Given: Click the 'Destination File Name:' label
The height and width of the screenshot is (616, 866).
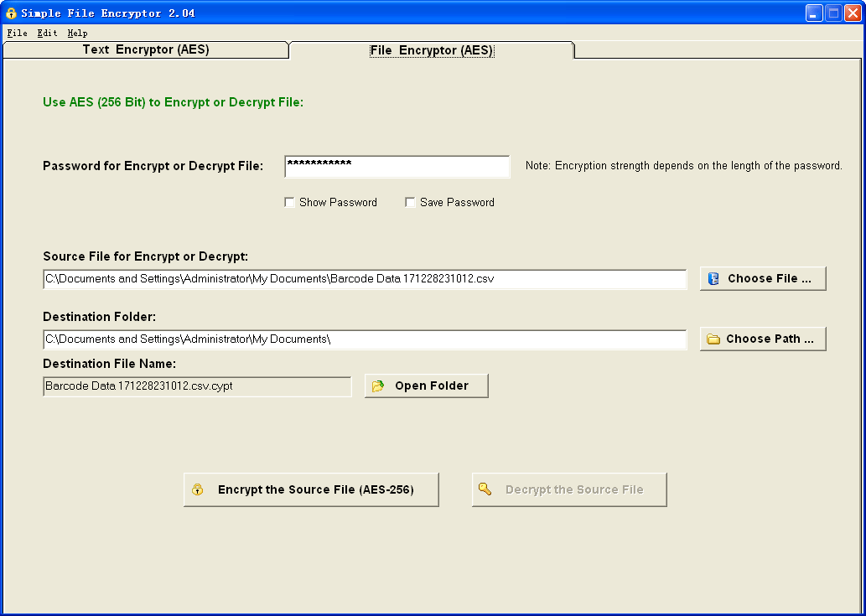Looking at the screenshot, I should [109, 364].
